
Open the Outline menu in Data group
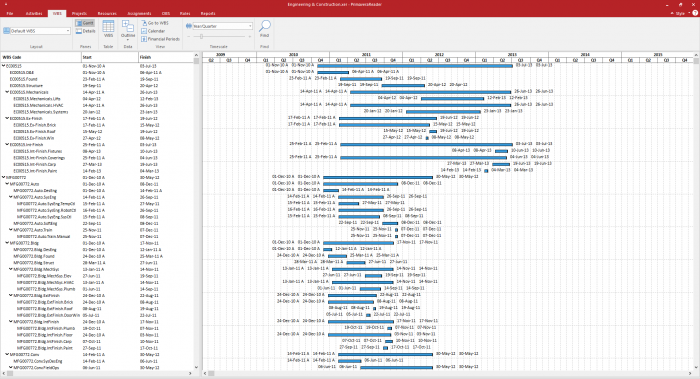[x=128, y=30]
